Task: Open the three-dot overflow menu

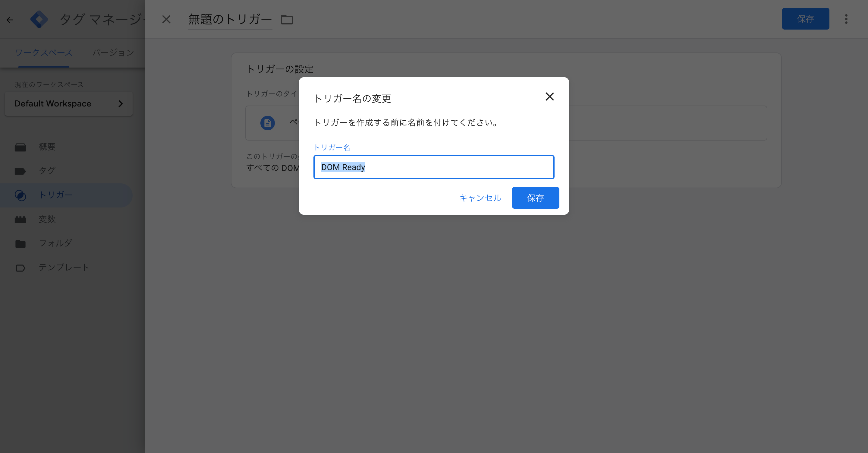Action: point(847,19)
